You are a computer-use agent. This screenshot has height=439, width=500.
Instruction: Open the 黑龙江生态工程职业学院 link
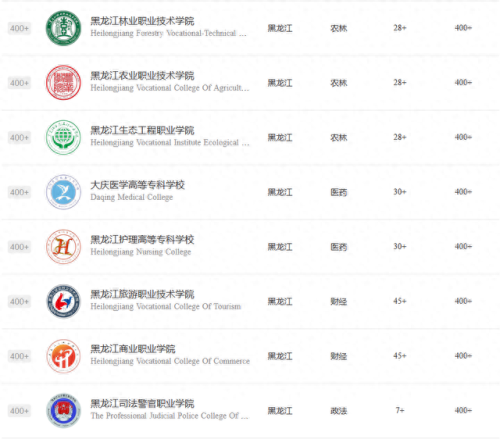142,130
